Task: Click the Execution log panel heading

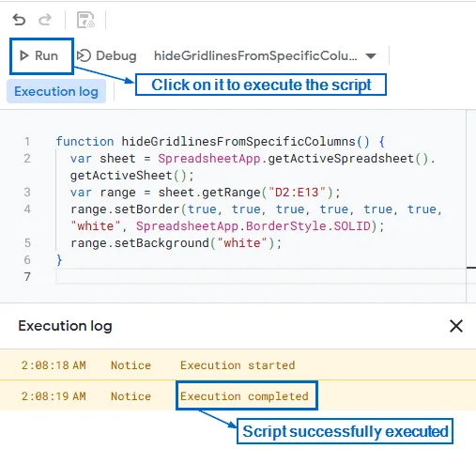Action: (x=65, y=326)
